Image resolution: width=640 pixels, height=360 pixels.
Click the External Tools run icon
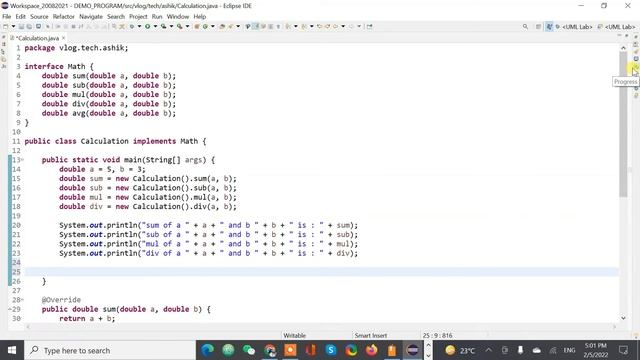[180, 27]
